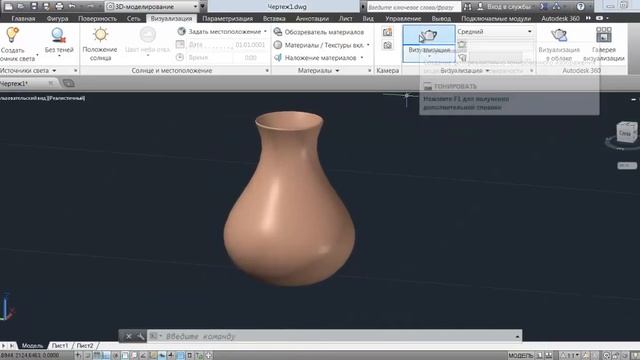The image size is (640, 360).
Task: Click the lower camera display icon
Action: pos(387,45)
